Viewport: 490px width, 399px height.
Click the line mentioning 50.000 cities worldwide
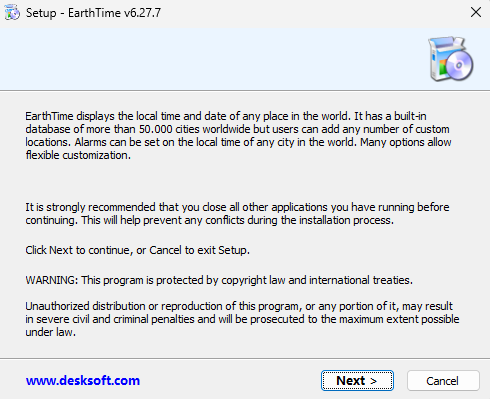click(x=237, y=129)
